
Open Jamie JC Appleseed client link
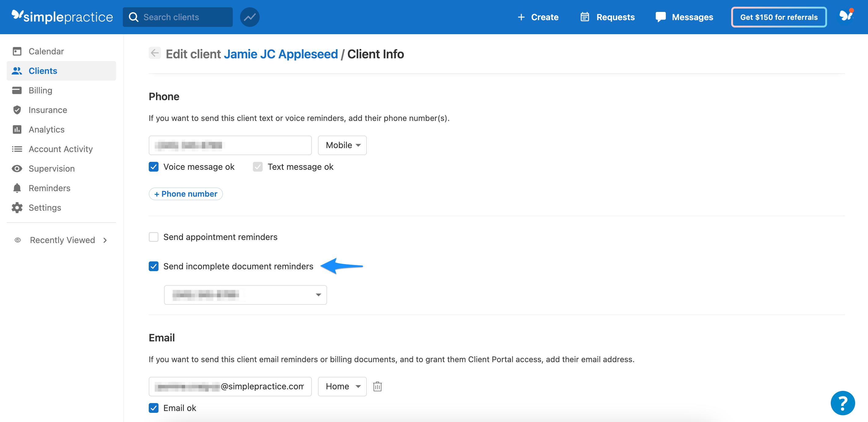pos(280,54)
